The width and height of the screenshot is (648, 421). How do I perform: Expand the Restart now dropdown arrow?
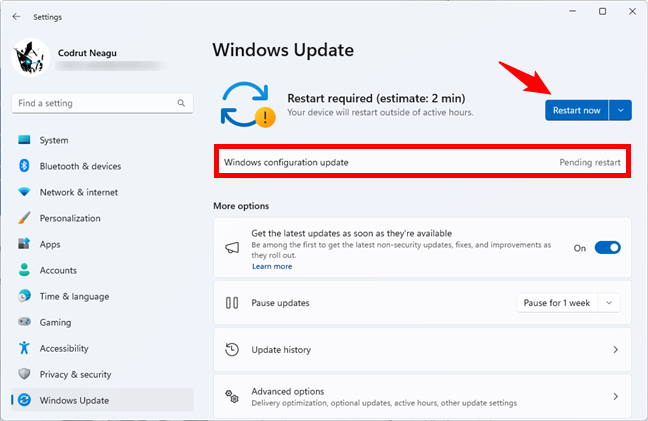pyautogui.click(x=620, y=110)
